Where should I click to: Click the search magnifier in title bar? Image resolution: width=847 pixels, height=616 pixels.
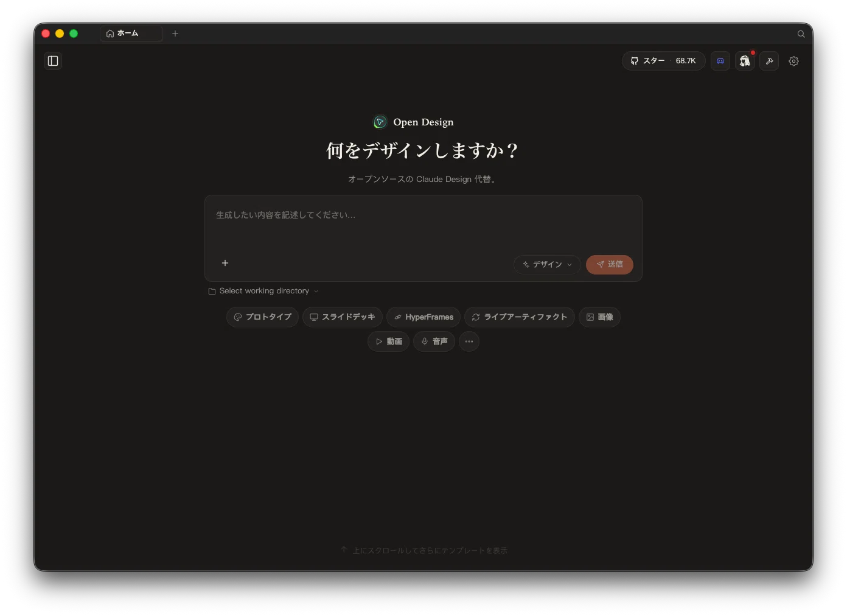pos(801,34)
